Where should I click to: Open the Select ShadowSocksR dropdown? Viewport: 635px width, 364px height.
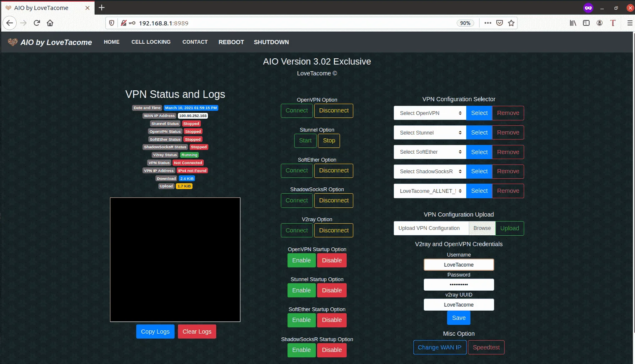[430, 171]
